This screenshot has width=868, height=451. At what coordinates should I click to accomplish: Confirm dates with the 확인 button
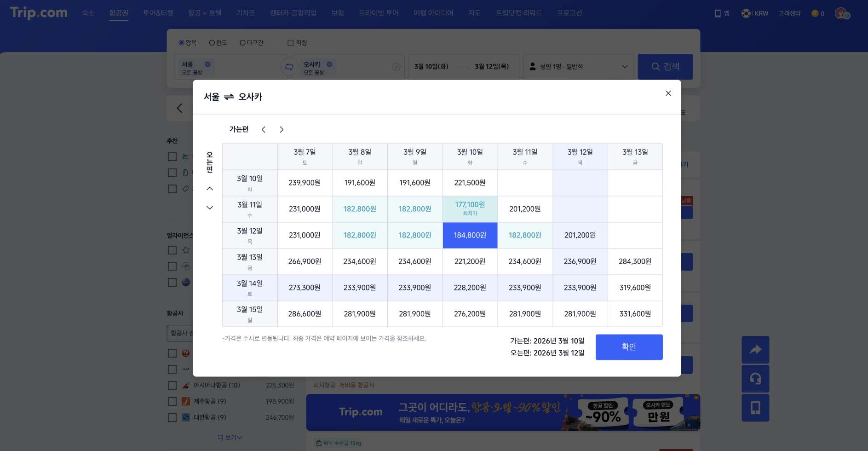[x=629, y=347]
